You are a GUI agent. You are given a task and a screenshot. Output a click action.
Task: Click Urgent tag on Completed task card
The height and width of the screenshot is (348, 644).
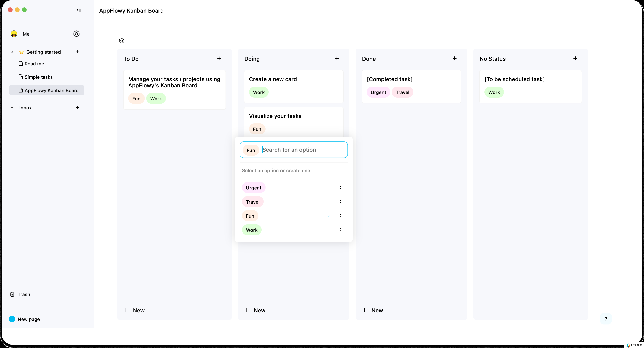378,92
